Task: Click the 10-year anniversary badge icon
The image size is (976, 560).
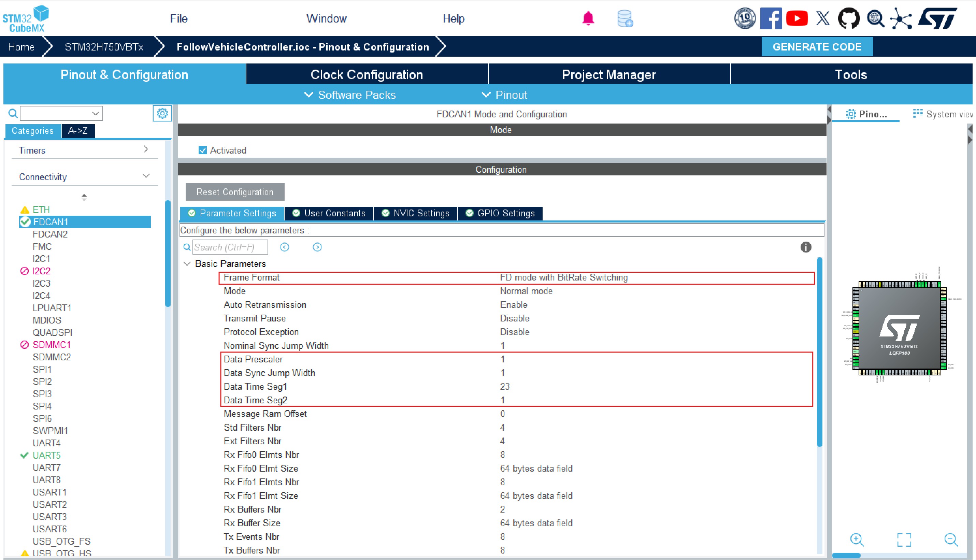Action: (x=745, y=18)
